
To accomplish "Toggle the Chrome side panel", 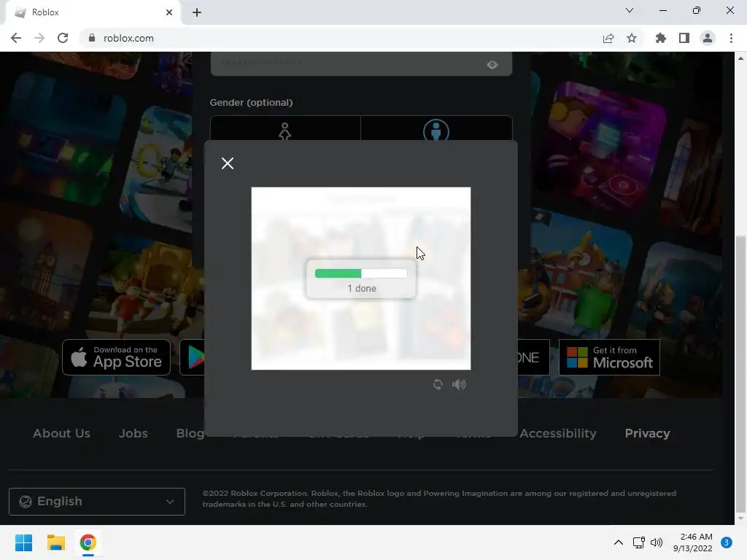I will (x=684, y=38).
